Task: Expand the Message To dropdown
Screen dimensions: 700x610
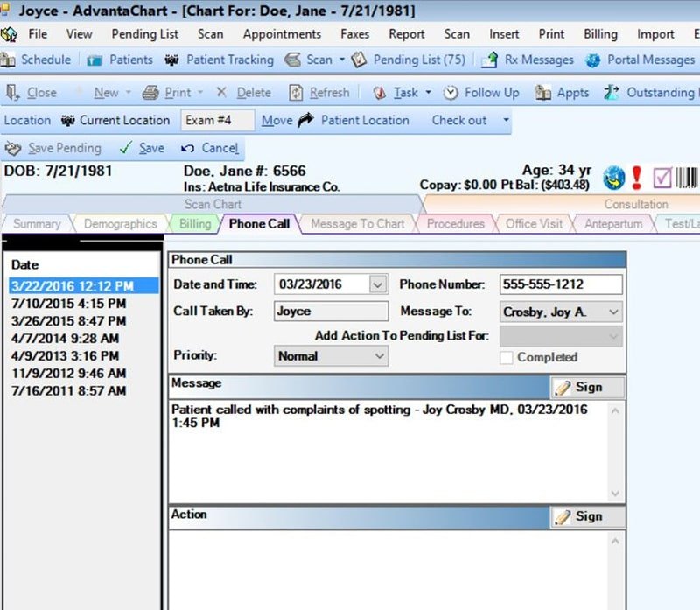Action: pos(614,312)
